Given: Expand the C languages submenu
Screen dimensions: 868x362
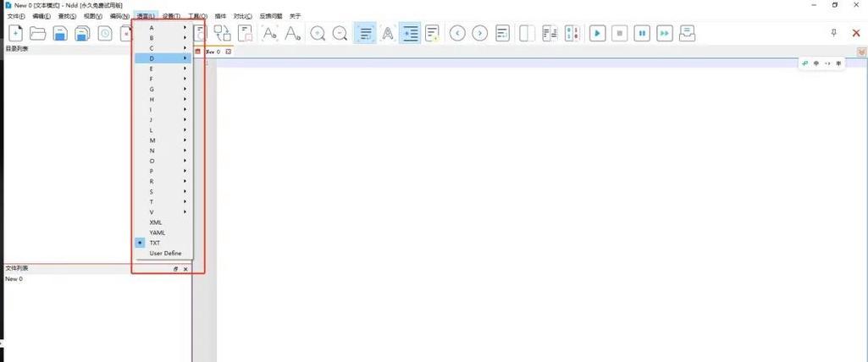Looking at the screenshot, I should pos(163,48).
